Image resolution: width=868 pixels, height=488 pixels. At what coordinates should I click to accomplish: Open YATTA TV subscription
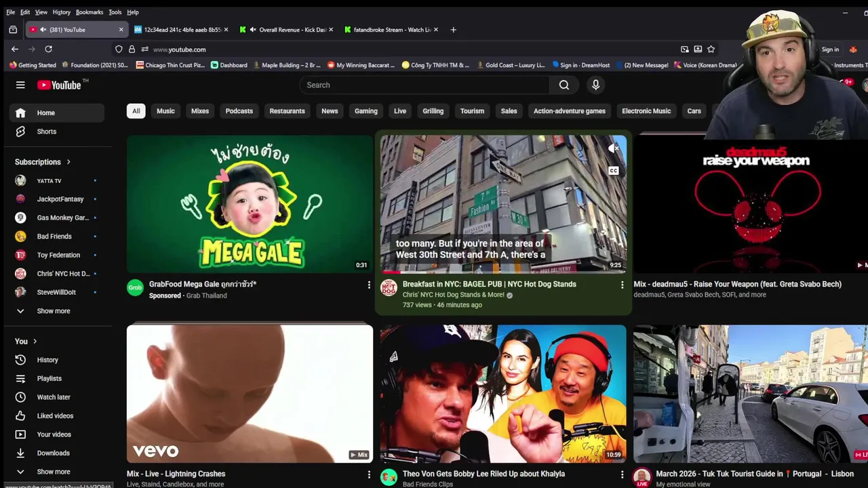tap(57, 181)
